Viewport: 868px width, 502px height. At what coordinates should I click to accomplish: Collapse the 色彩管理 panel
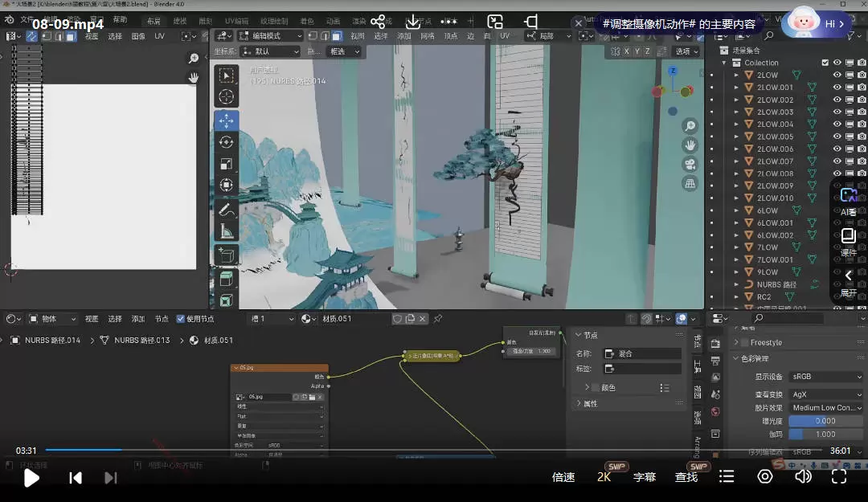tap(736, 359)
